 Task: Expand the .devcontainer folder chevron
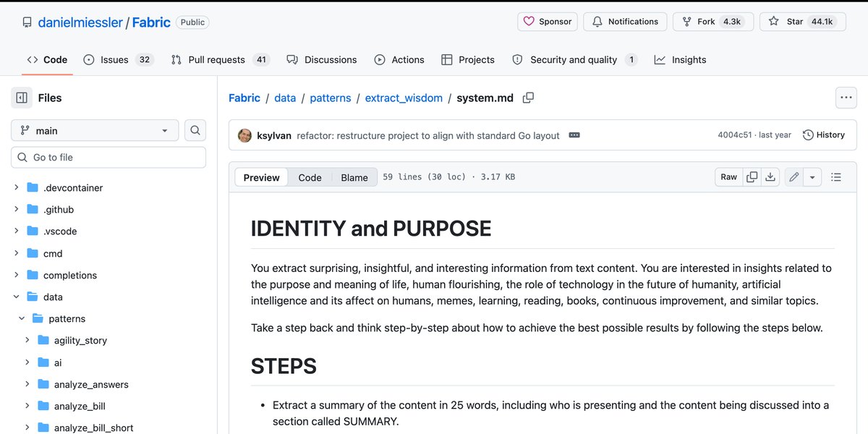click(x=17, y=188)
